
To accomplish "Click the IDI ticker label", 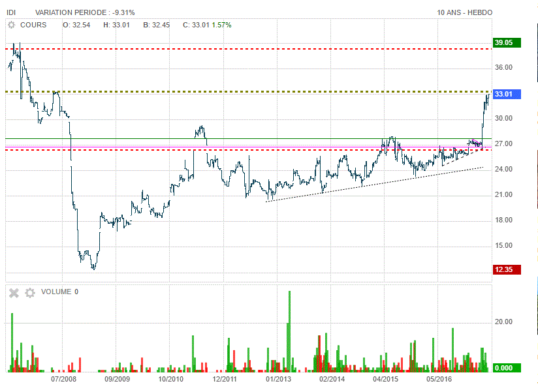I will tap(11, 12).
